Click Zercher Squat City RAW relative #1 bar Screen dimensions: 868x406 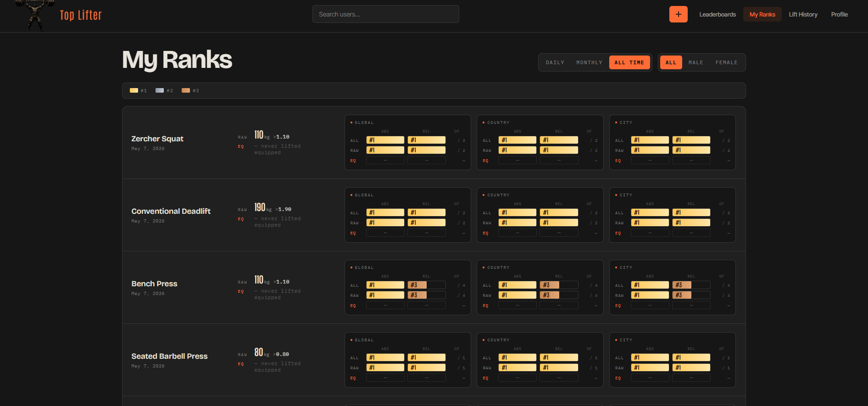(x=691, y=150)
